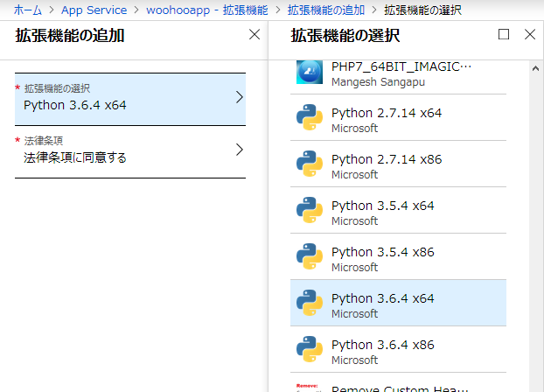Open the 拡張機能の選択 step chevron
The width and height of the screenshot is (544, 392).
240,97
